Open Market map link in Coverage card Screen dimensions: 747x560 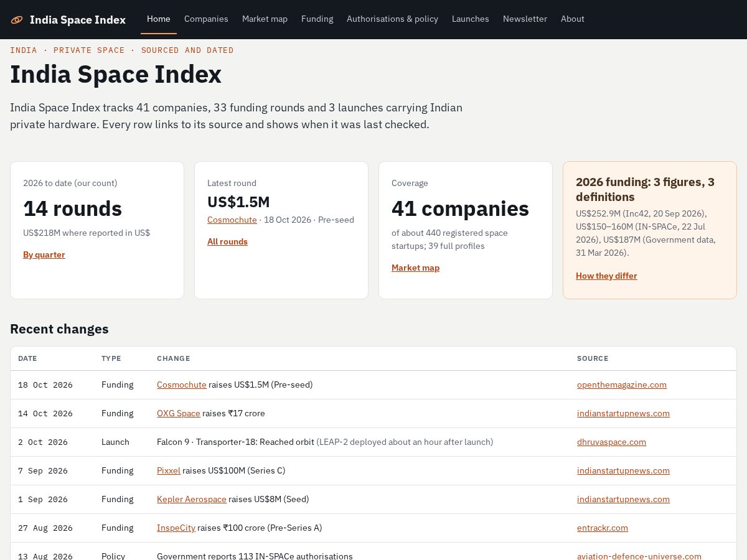point(415,268)
